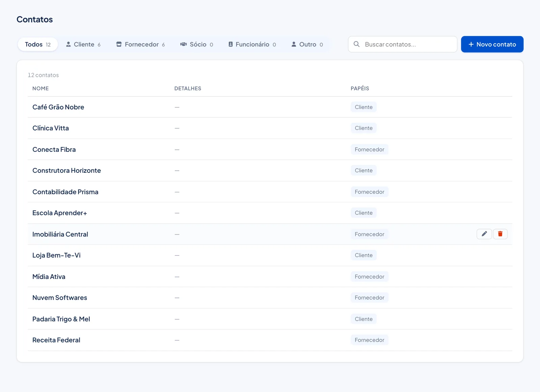Click the store icon on the Fornecedor tab
Viewport: 540px width, 392px height.
(x=119, y=44)
